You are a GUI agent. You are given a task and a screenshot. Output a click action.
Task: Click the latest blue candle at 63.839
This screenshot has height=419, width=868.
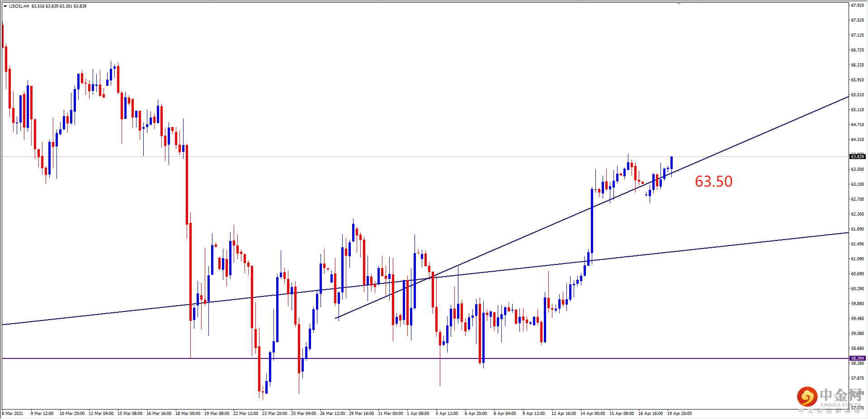(671, 163)
